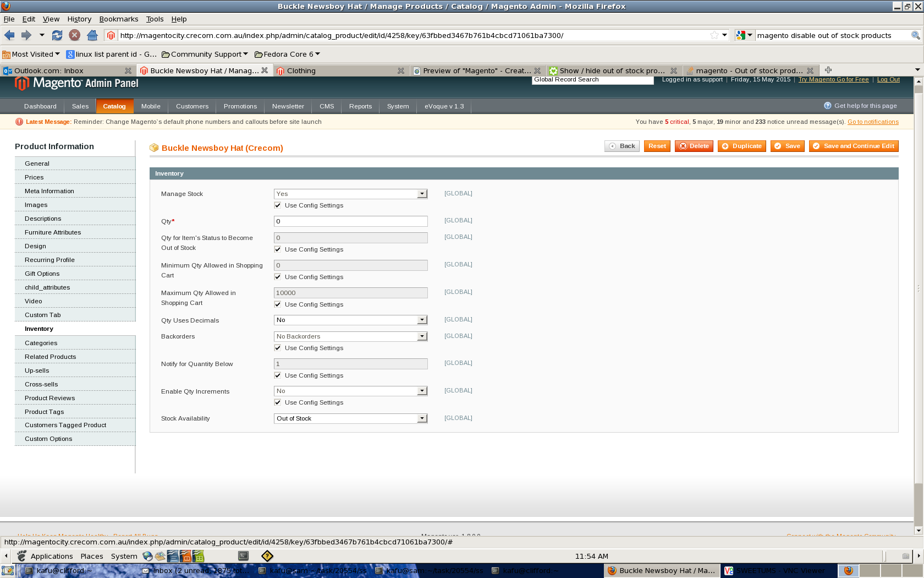Reload the current page
The image size is (924, 578).
(57, 35)
